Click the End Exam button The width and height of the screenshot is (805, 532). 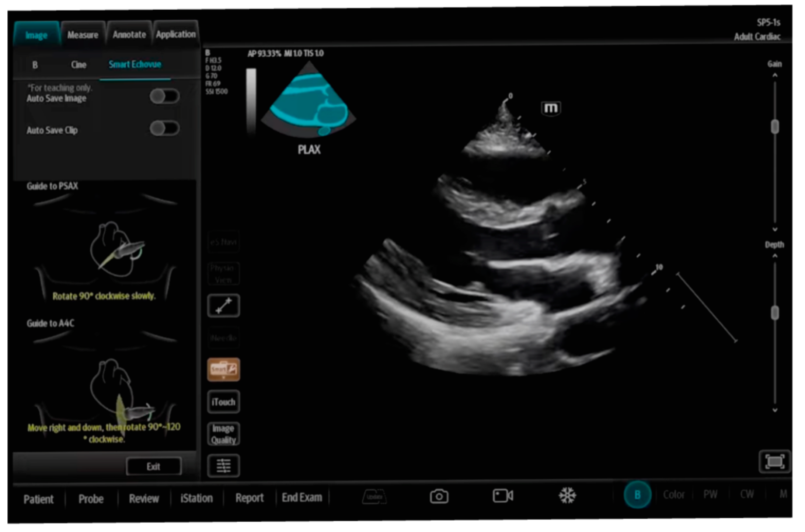coord(302,498)
